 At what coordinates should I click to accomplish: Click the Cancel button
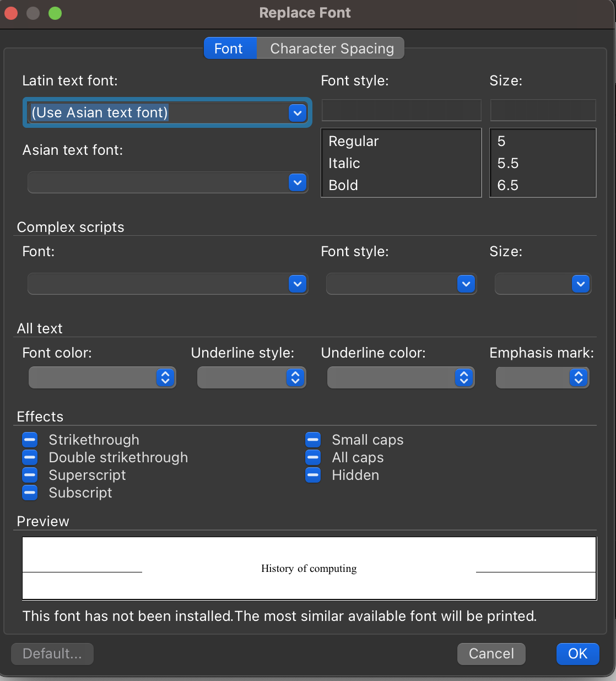tap(491, 654)
